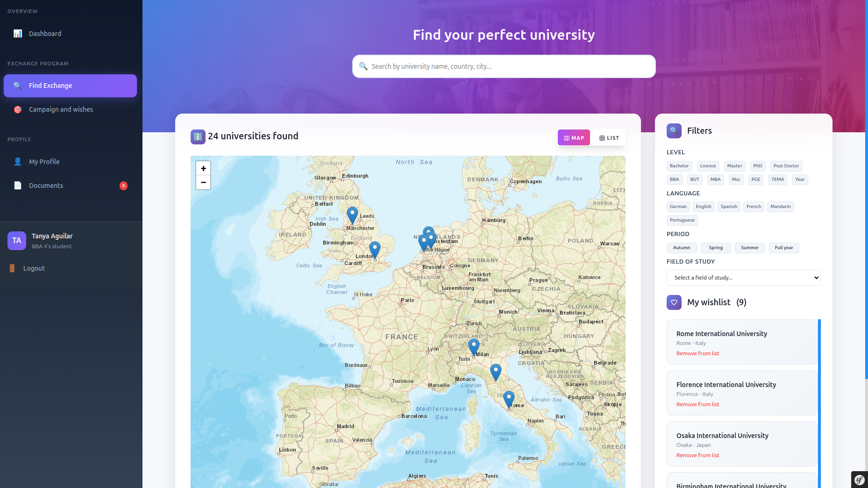Remove Florence International University from list
Viewport: 868px width, 488px height.
point(697,404)
